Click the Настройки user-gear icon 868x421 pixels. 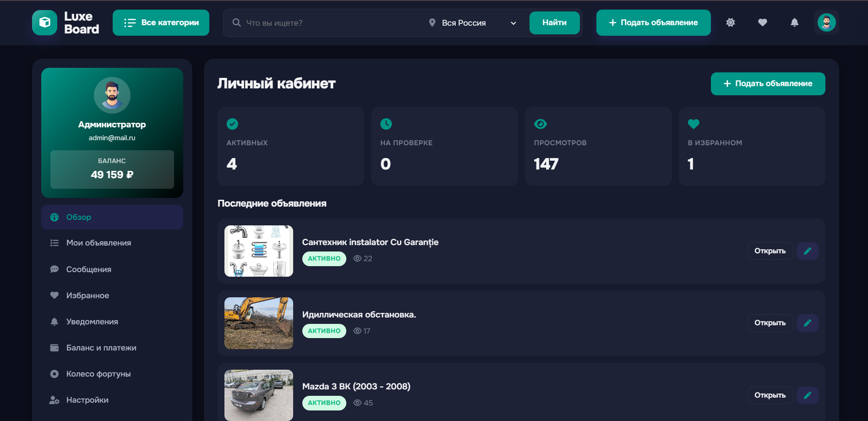[x=55, y=400]
